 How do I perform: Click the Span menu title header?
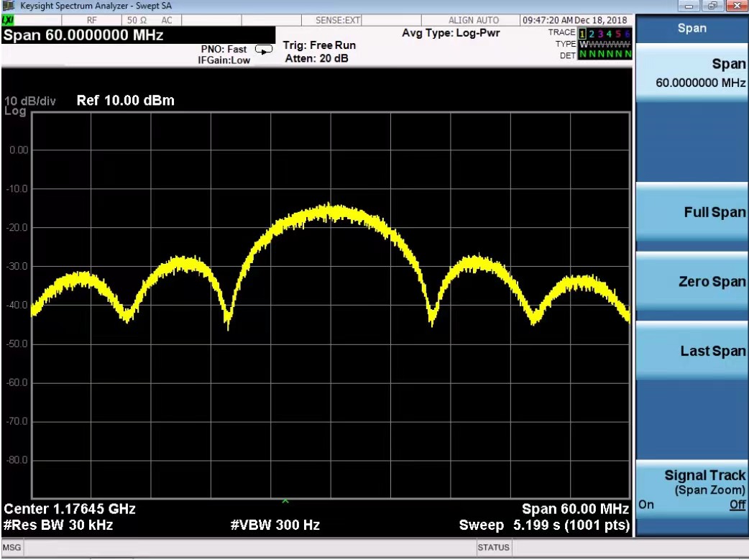[x=692, y=29]
